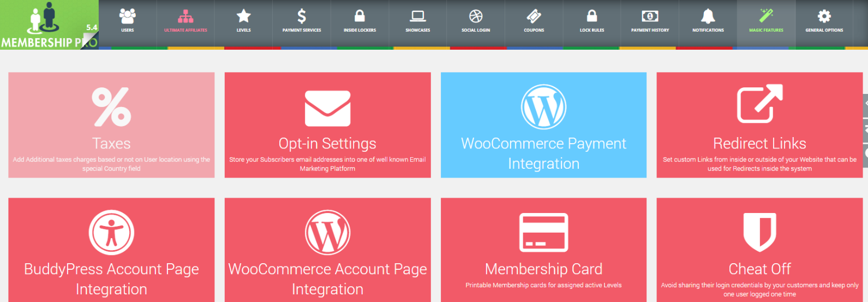868x302 pixels.
Task: Click the Lock Rules padlock icon
Action: click(592, 16)
